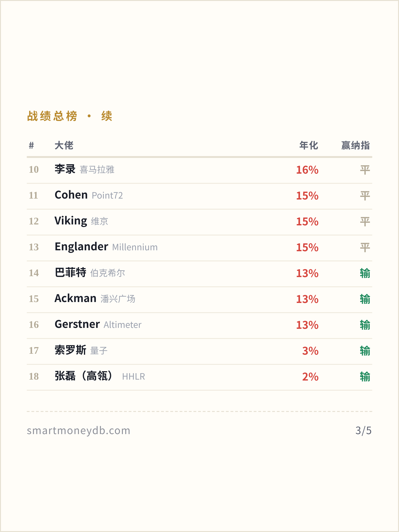The image size is (399, 532).
Task: Open the 巴菲特 伯克希尔 entry
Action: (x=90, y=273)
